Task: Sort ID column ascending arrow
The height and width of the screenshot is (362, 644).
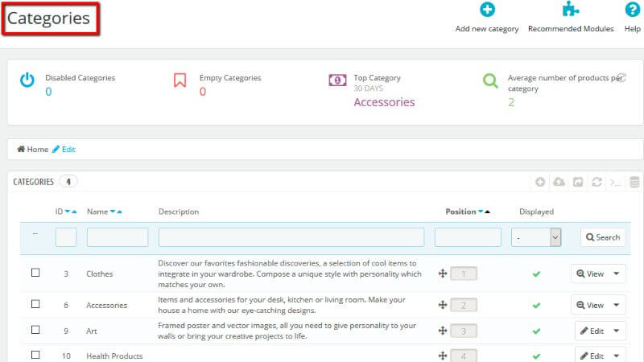Action: pos(74,212)
